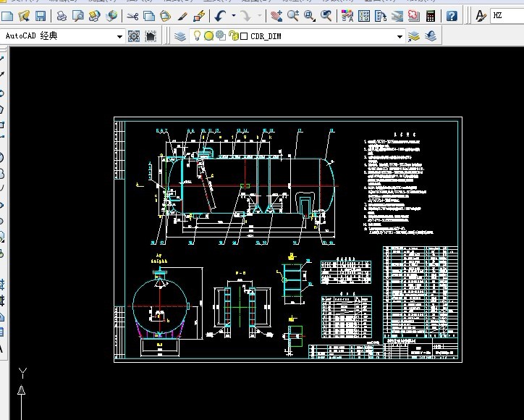Click the Cut scissors icon
This screenshot has height=420, width=524.
[132, 15]
